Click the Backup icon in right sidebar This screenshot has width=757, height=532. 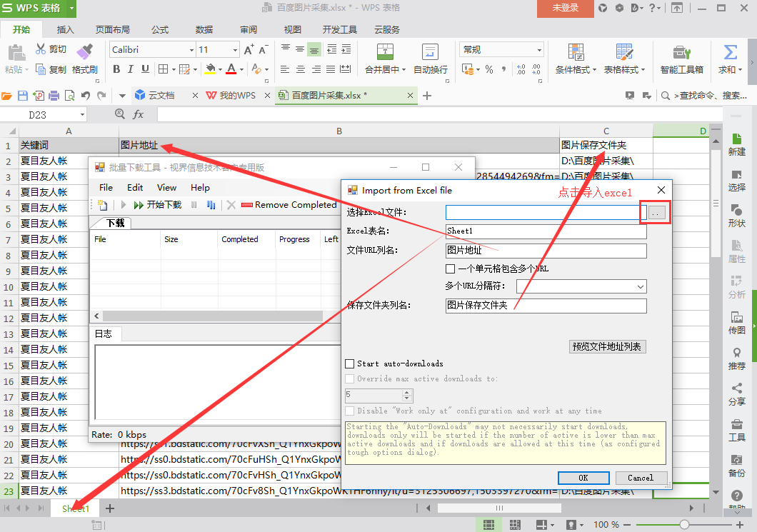tap(736, 460)
